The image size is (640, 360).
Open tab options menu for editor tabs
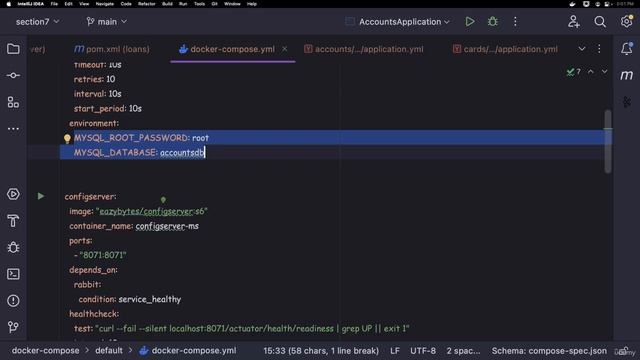[599, 49]
